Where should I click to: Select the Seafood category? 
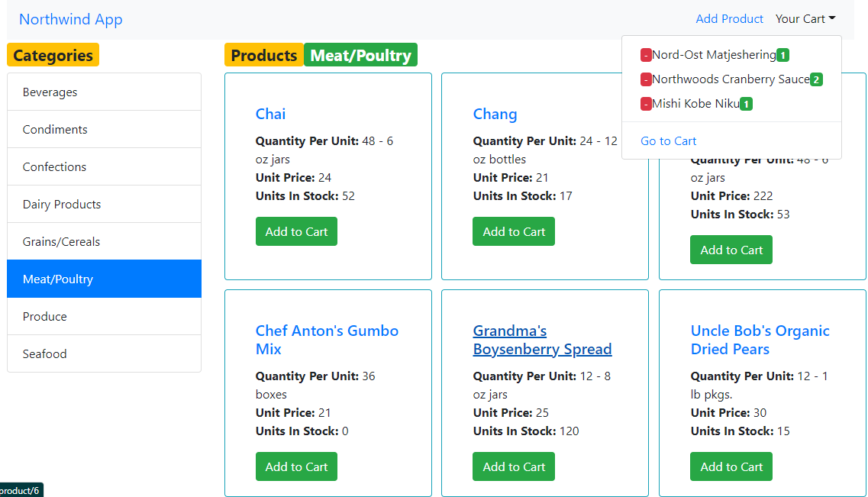coord(104,353)
